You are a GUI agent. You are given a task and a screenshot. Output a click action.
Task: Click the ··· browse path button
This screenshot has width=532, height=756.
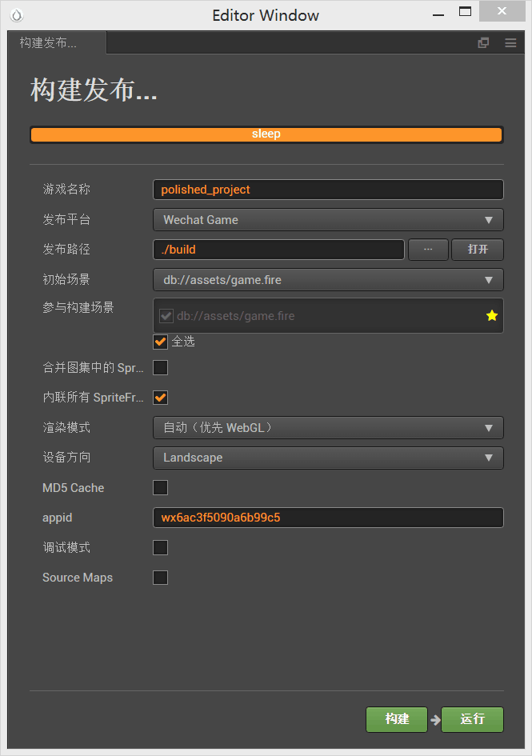coord(428,250)
